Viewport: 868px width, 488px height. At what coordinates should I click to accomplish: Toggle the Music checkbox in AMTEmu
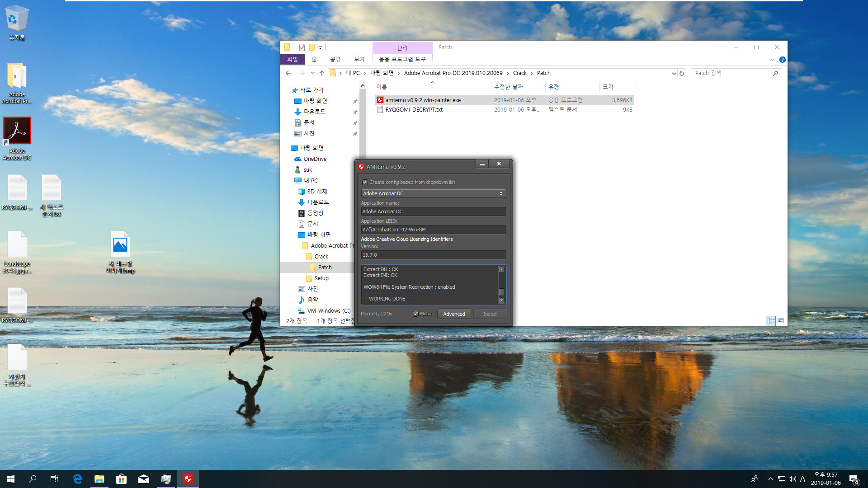pyautogui.click(x=415, y=314)
